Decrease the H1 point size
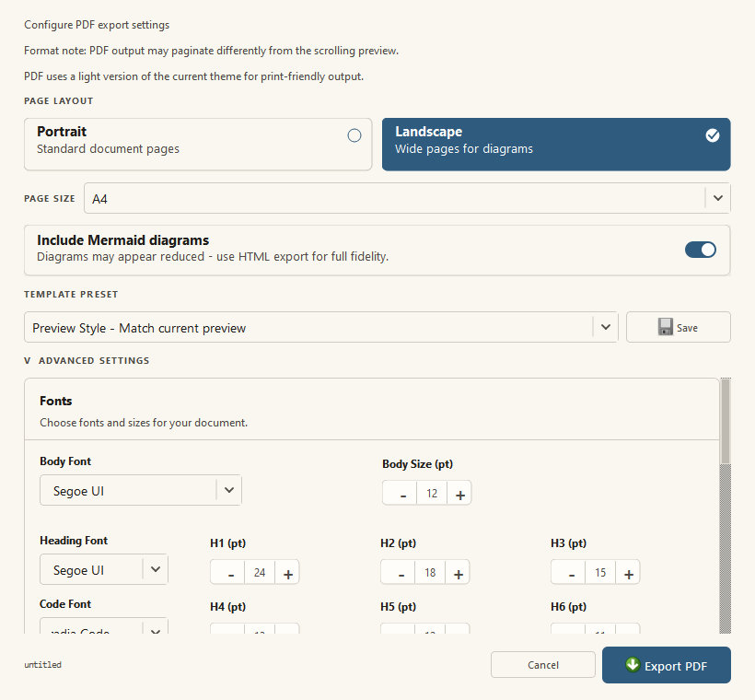 tap(227, 572)
